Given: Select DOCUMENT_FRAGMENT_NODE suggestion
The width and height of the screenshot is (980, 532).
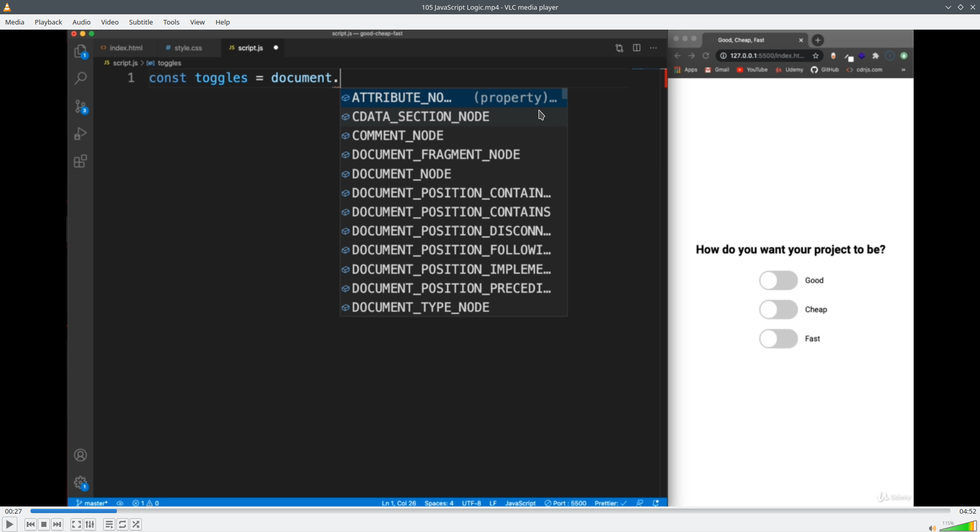Looking at the screenshot, I should point(454,155).
